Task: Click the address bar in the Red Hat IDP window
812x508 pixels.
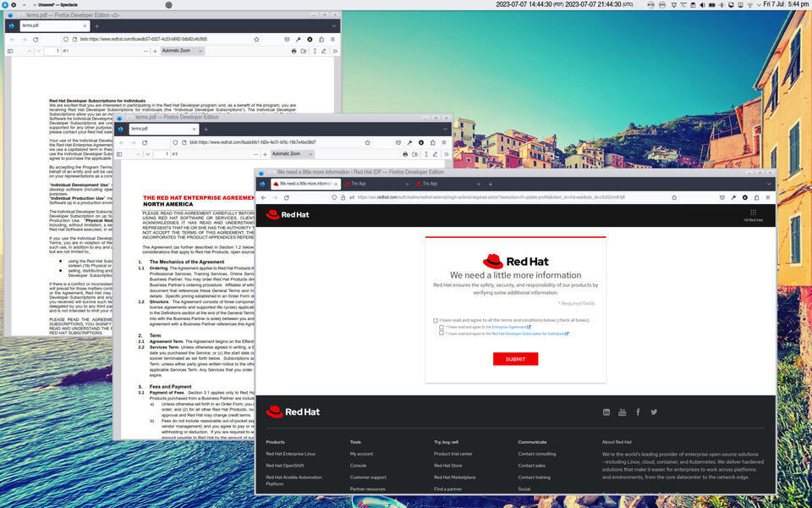Action: click(x=505, y=197)
